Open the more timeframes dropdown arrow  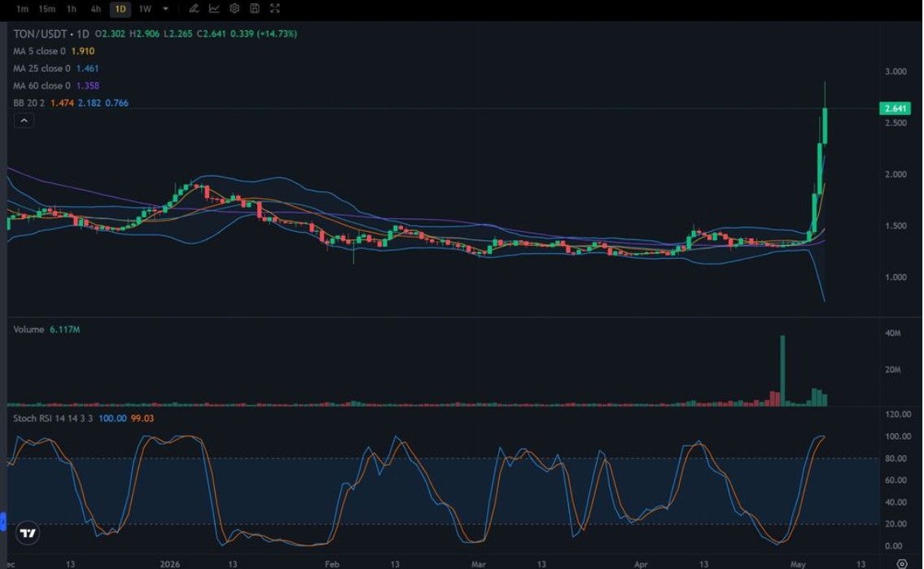(165, 9)
